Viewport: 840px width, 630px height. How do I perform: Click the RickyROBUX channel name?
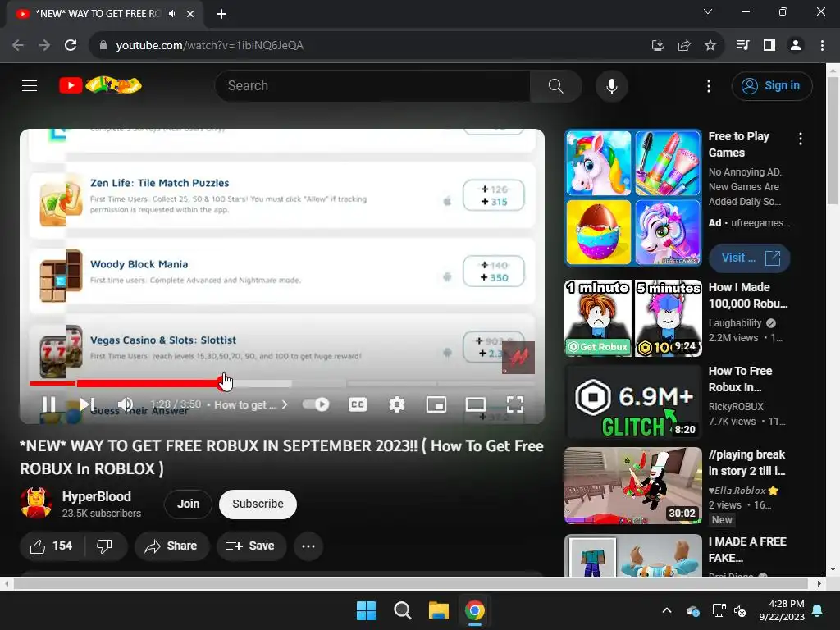pyautogui.click(x=736, y=407)
